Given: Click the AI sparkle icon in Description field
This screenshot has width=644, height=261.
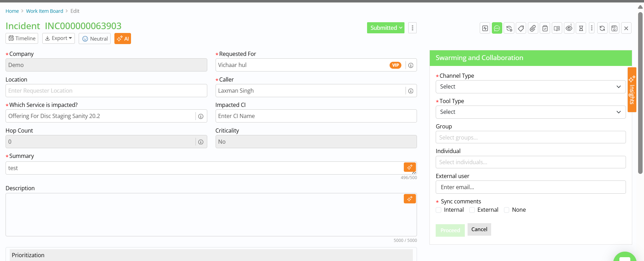Looking at the screenshot, I should (410, 199).
